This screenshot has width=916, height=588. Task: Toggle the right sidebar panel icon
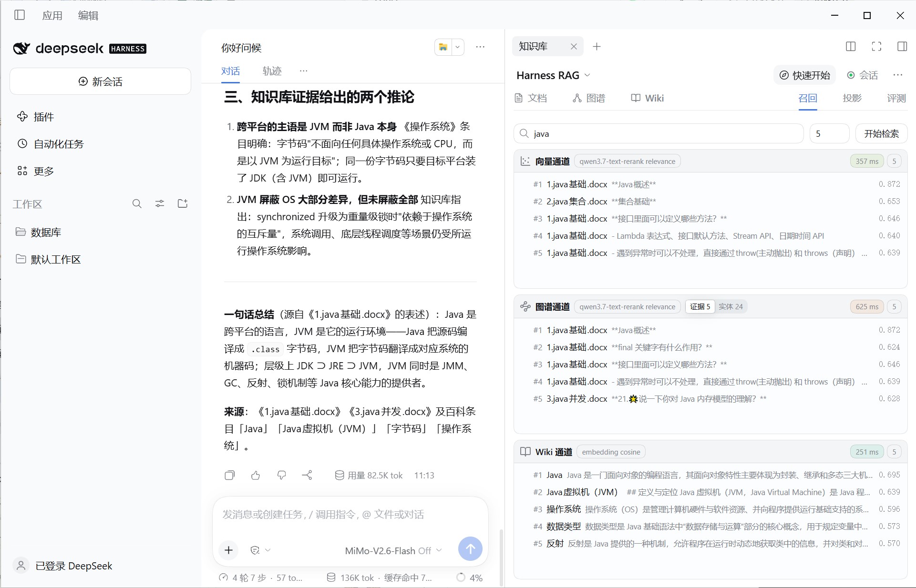coord(902,46)
